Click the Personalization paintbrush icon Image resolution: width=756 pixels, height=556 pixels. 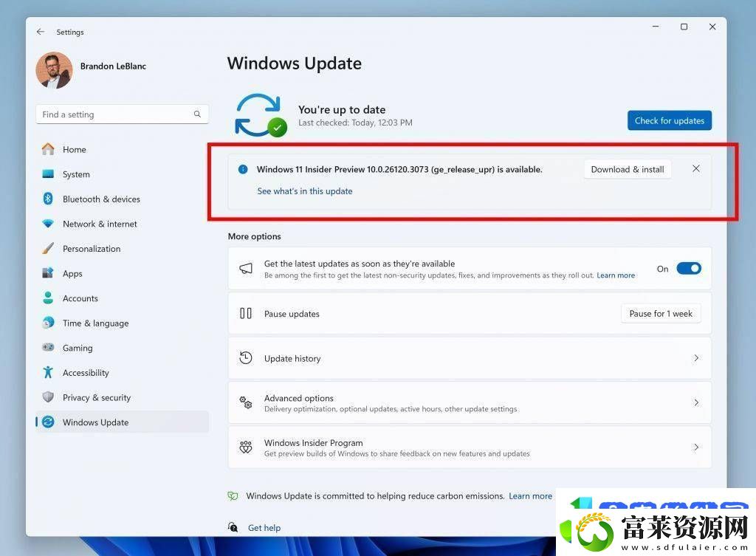pyautogui.click(x=48, y=248)
